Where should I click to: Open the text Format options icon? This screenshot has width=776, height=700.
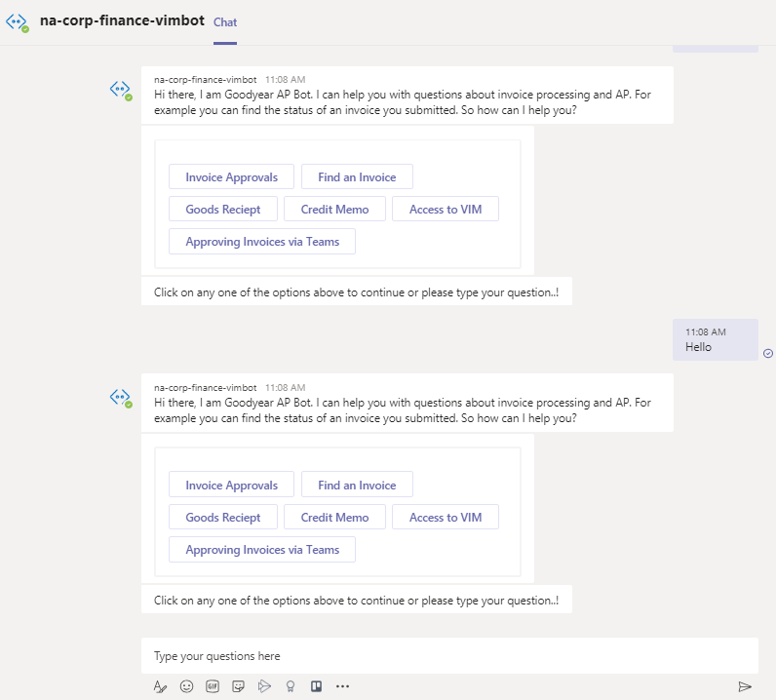[x=161, y=686]
